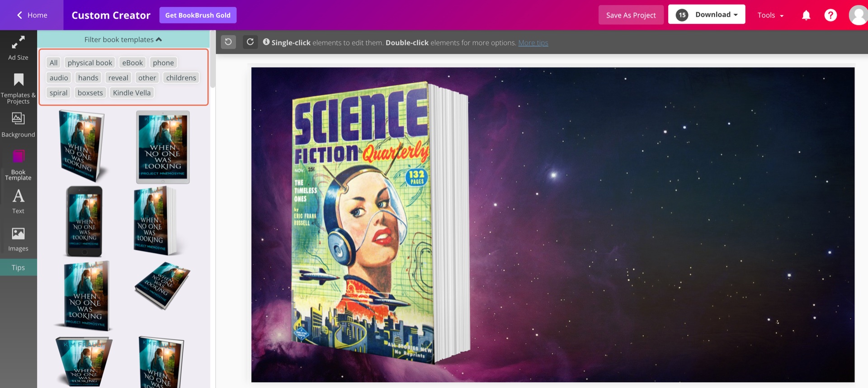Screen dimensions: 868x388
Task: Open the Ad Size panel
Action: 18,48
